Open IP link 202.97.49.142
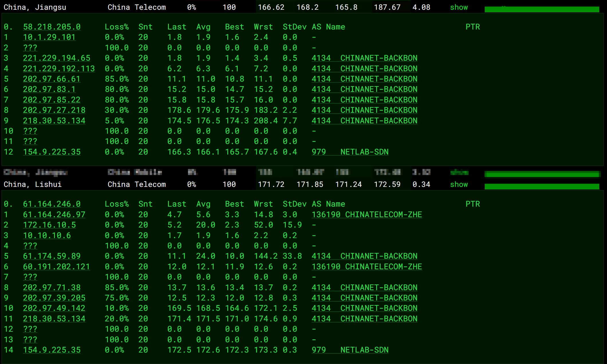 coord(54,308)
